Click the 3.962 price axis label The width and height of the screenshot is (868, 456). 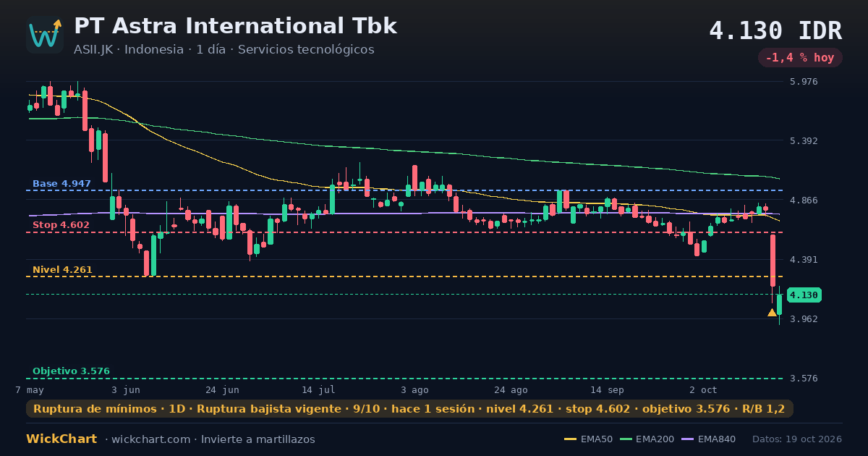pyautogui.click(x=804, y=319)
